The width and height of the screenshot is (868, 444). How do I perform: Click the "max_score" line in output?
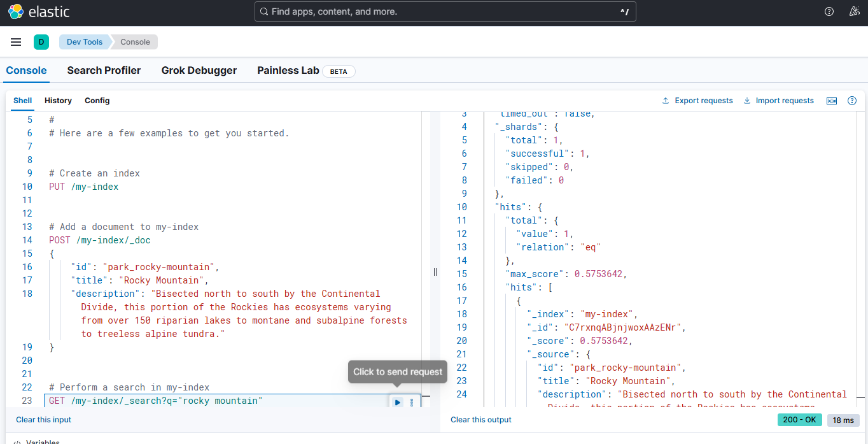[566, 274]
